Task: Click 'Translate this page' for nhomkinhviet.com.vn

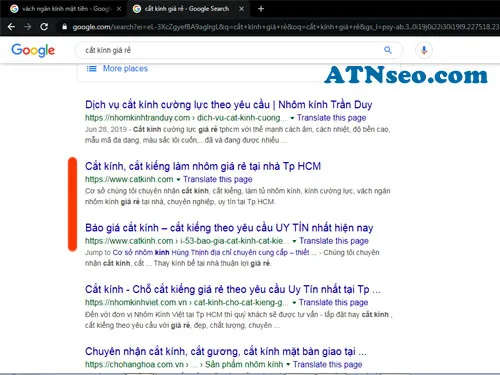Action: point(333,302)
